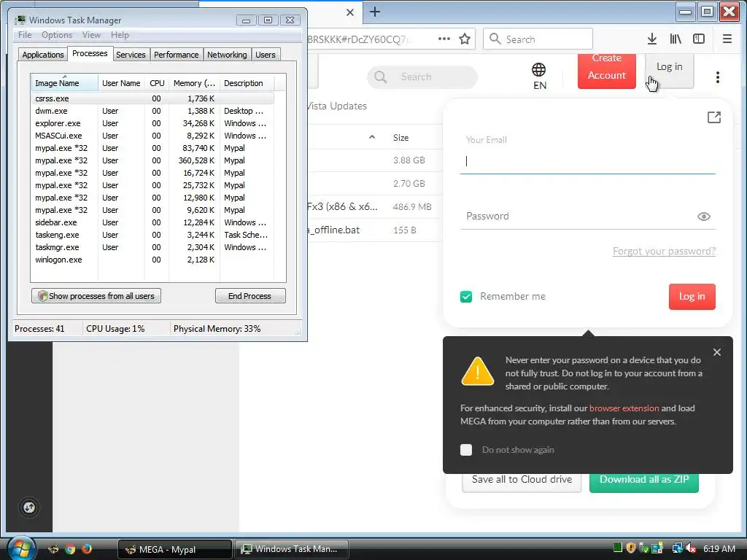Launch Chrome from quick launch bar
Image resolution: width=747 pixels, height=560 pixels.
click(70, 549)
